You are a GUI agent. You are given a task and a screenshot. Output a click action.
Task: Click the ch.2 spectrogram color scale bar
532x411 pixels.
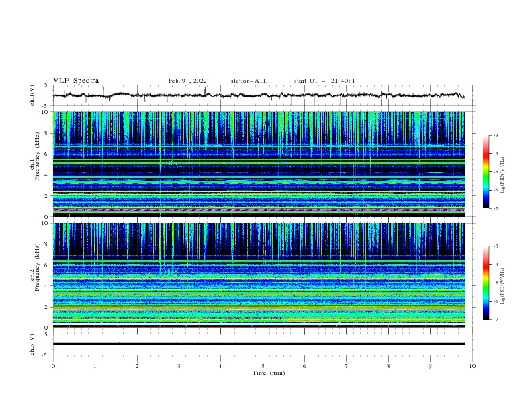pos(486,283)
